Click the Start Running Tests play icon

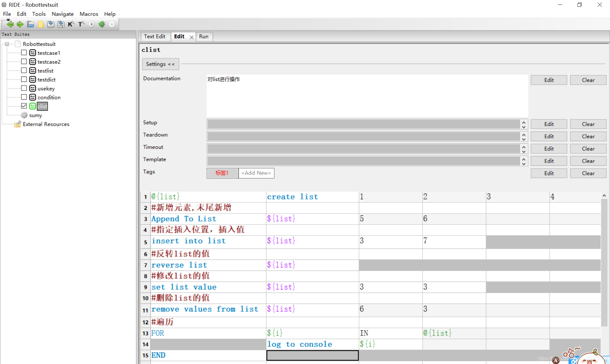(91, 24)
